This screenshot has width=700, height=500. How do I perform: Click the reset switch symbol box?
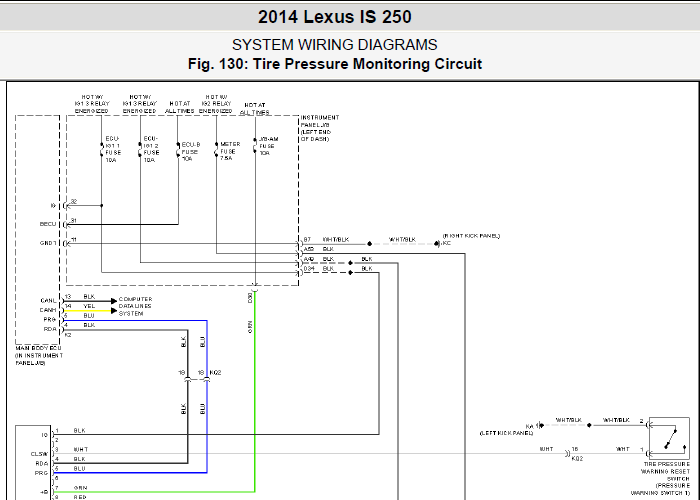(669, 439)
